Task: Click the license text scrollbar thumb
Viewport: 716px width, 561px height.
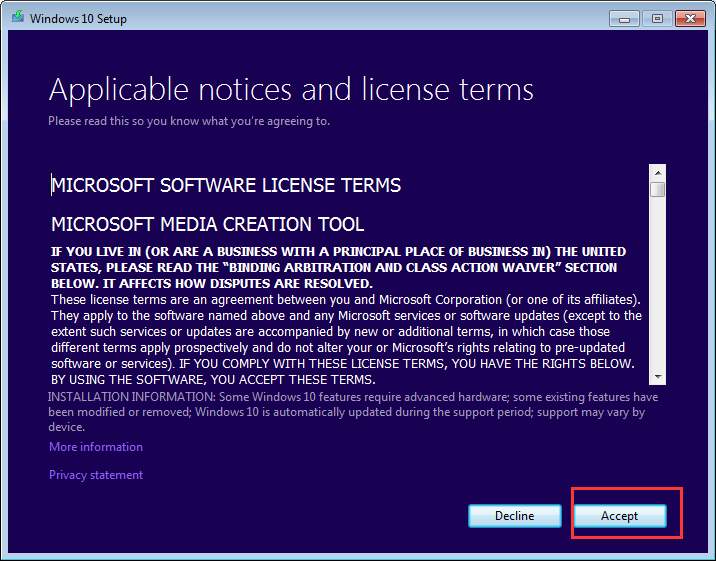Action: point(657,189)
